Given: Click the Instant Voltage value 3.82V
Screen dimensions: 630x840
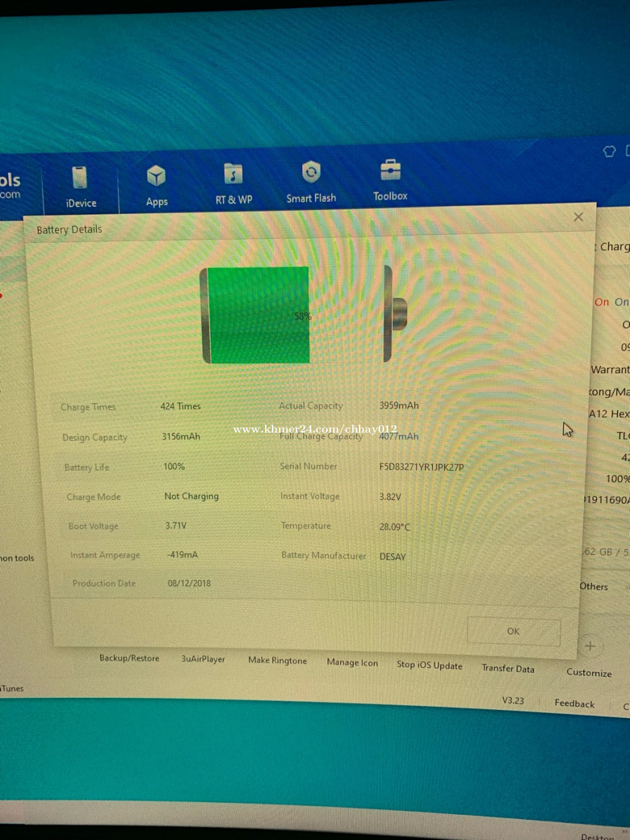Looking at the screenshot, I should (390, 497).
